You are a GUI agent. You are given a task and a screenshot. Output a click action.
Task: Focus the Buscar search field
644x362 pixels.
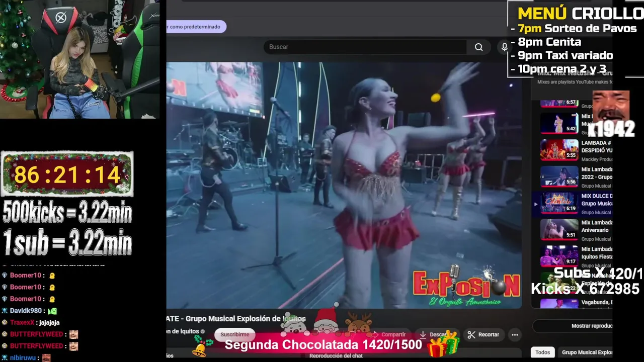point(365,47)
